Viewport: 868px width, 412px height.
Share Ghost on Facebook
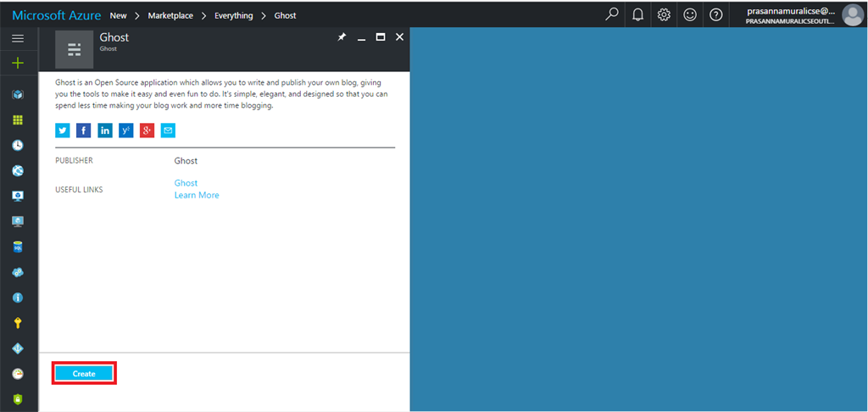pos(84,131)
